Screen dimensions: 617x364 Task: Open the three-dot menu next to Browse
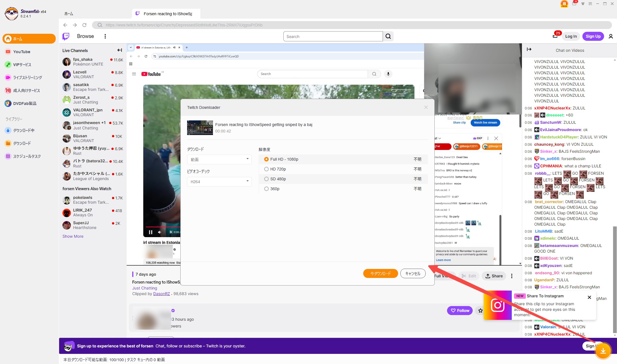click(105, 36)
